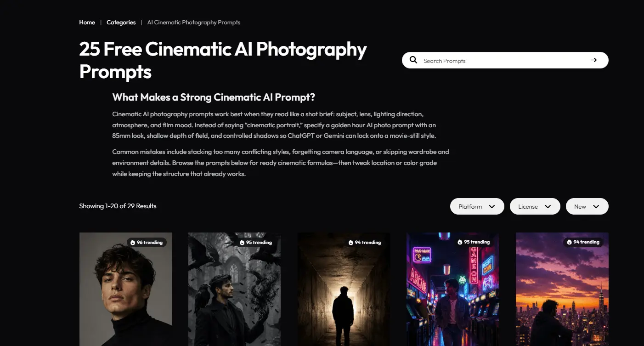Click the 94 trending badge on skyline image
This screenshot has height=346, width=644.
click(583, 242)
